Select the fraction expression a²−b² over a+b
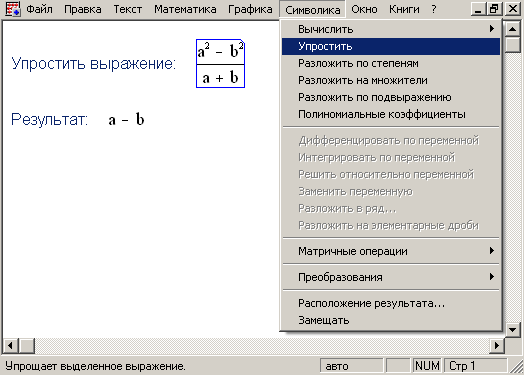524x375 pixels. [221, 64]
